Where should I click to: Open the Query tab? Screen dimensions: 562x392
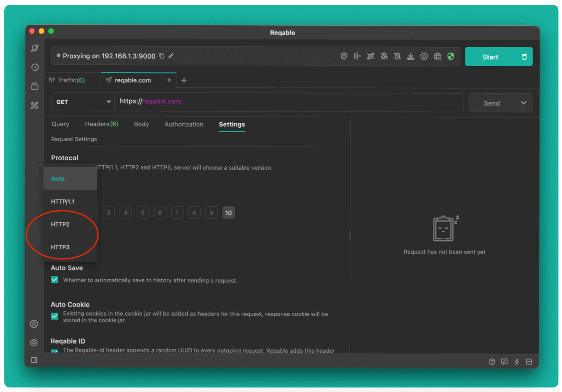pos(60,124)
